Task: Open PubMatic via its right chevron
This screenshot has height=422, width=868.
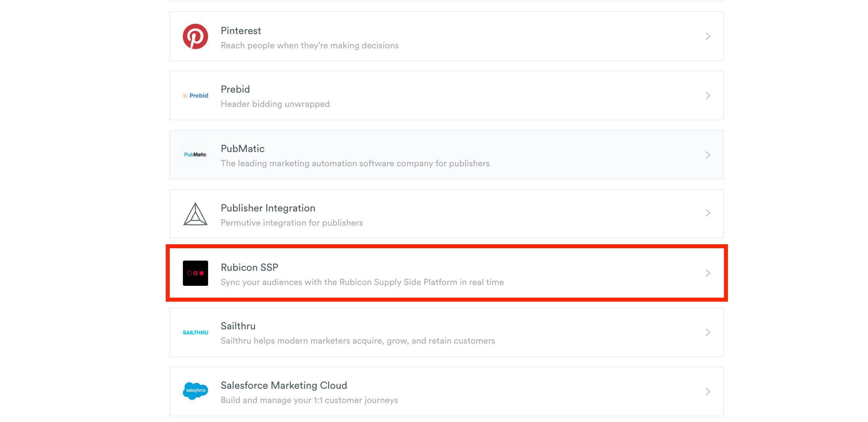Action: click(x=708, y=155)
